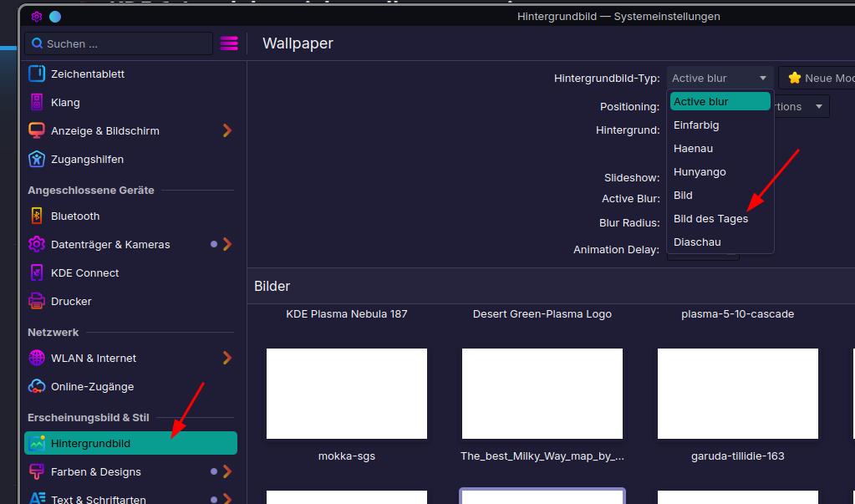Expand Anzeige & Bildschirm chevron
The height and width of the screenshot is (504, 855).
pos(227,130)
